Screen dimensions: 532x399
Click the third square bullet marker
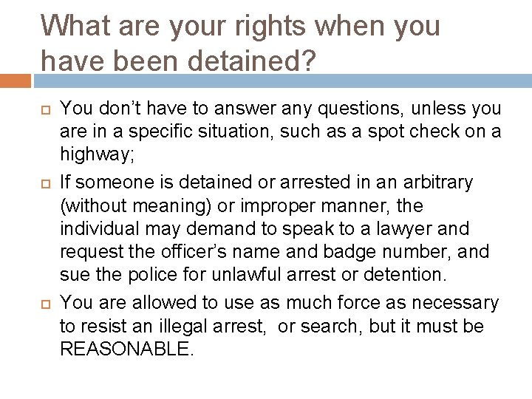46,304
